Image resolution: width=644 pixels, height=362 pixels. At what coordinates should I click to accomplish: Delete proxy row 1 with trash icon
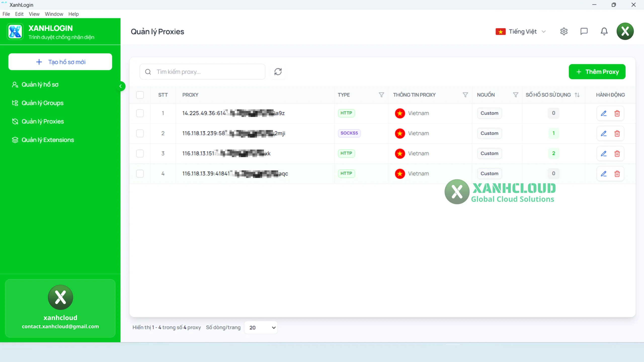tap(617, 113)
